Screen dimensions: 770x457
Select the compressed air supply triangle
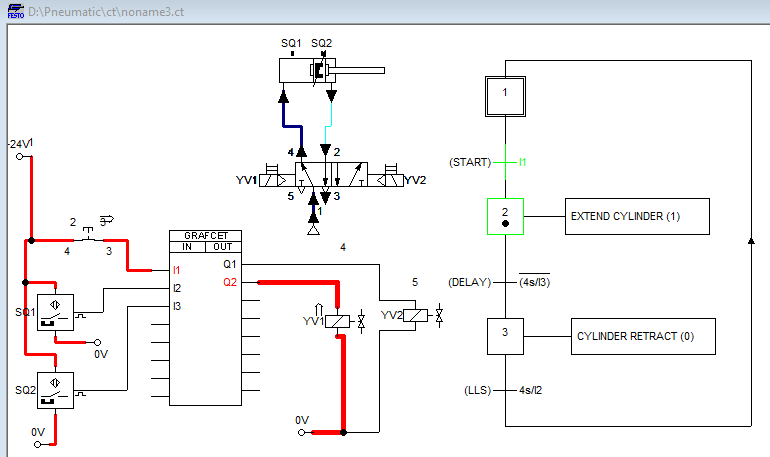point(313,229)
